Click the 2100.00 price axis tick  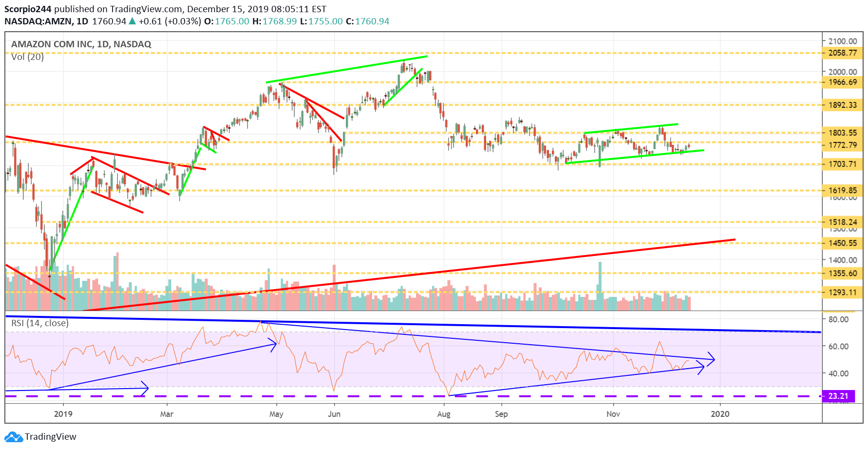[x=843, y=41]
